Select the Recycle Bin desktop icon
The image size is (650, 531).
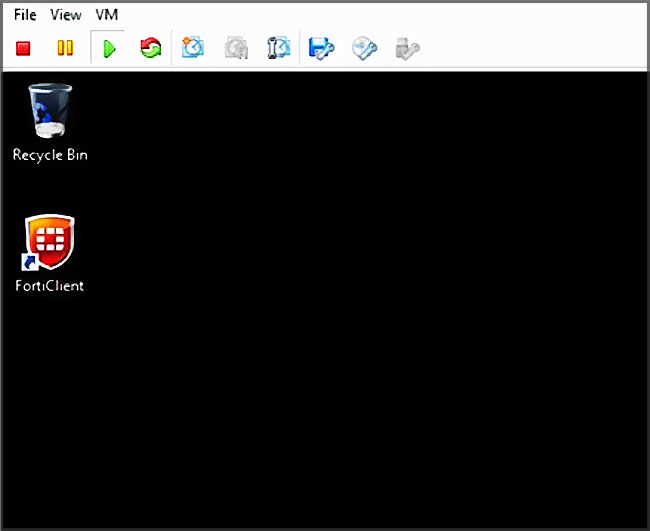coord(50,110)
